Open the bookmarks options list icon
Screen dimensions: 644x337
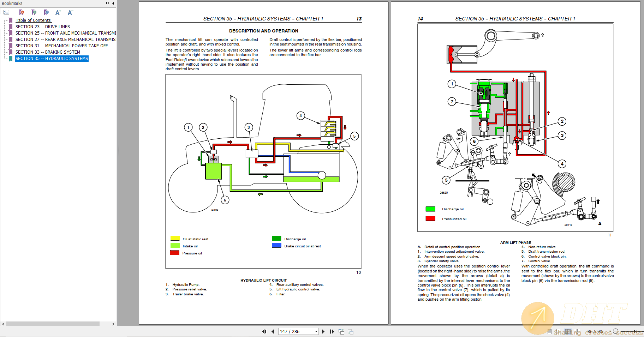pos(6,12)
